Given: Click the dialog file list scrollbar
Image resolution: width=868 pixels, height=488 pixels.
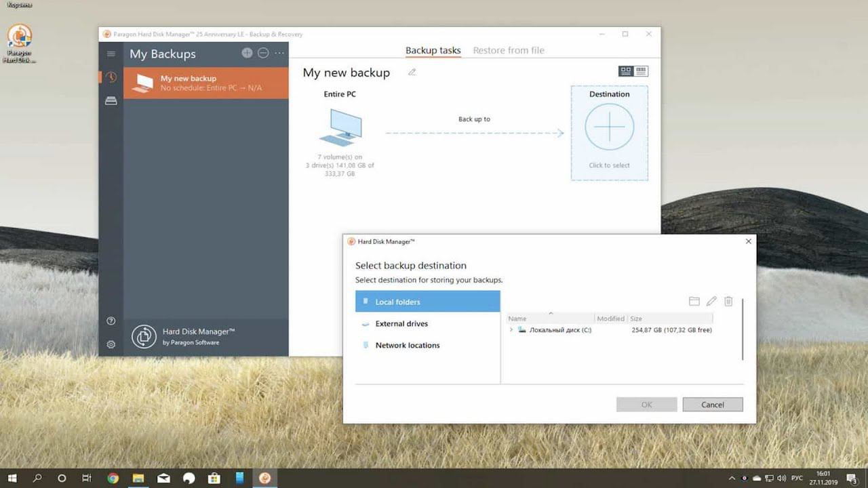Looking at the screenshot, I should (x=743, y=329).
